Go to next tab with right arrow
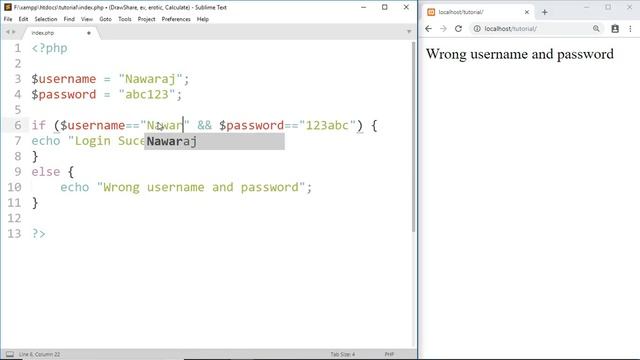640x360 pixels. (x=13, y=32)
